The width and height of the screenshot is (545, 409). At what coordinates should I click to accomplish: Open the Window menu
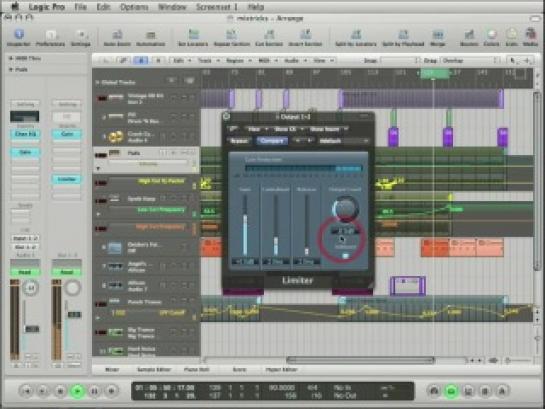(172, 7)
